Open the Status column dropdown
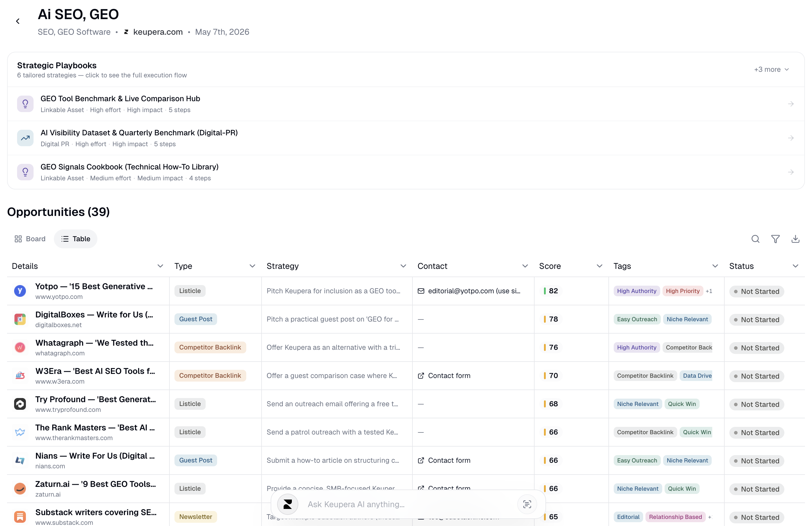Screen dimensions: 812x526 [x=795, y=266]
